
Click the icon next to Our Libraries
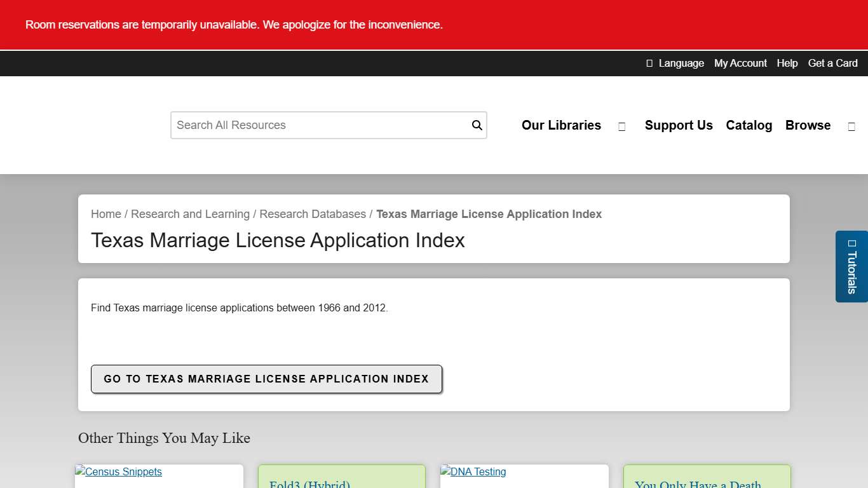621,126
